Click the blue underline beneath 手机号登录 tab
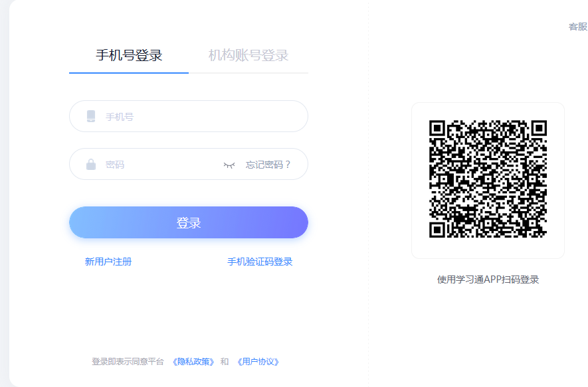Viewport: 588px width, 387px height. 129,72
